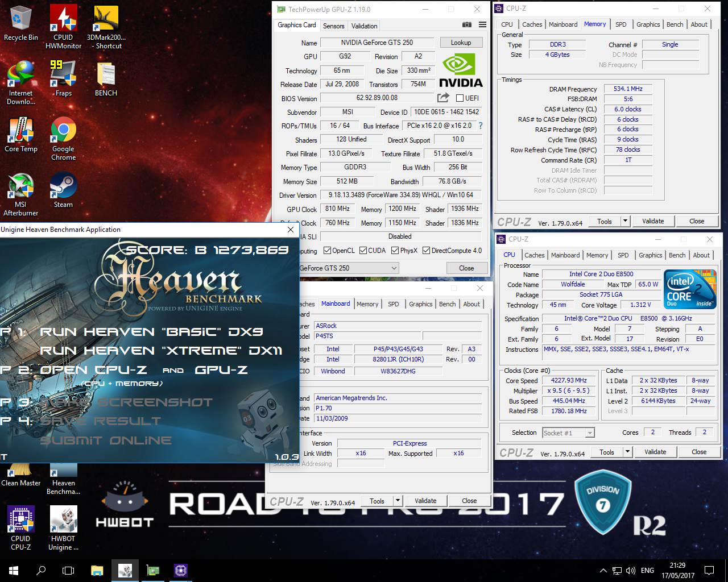The height and width of the screenshot is (582, 728).
Task: Click the Lookup button in GPU-Z
Action: 461,42
